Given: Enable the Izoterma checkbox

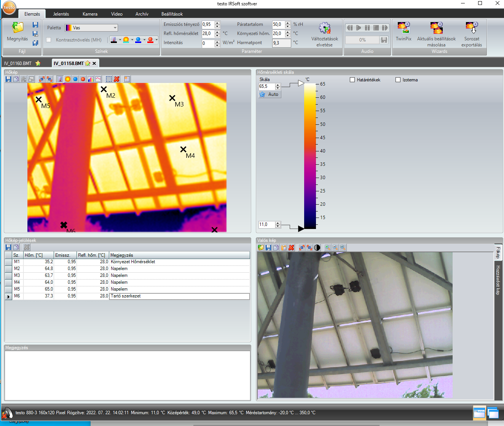Looking at the screenshot, I should tap(398, 80).
